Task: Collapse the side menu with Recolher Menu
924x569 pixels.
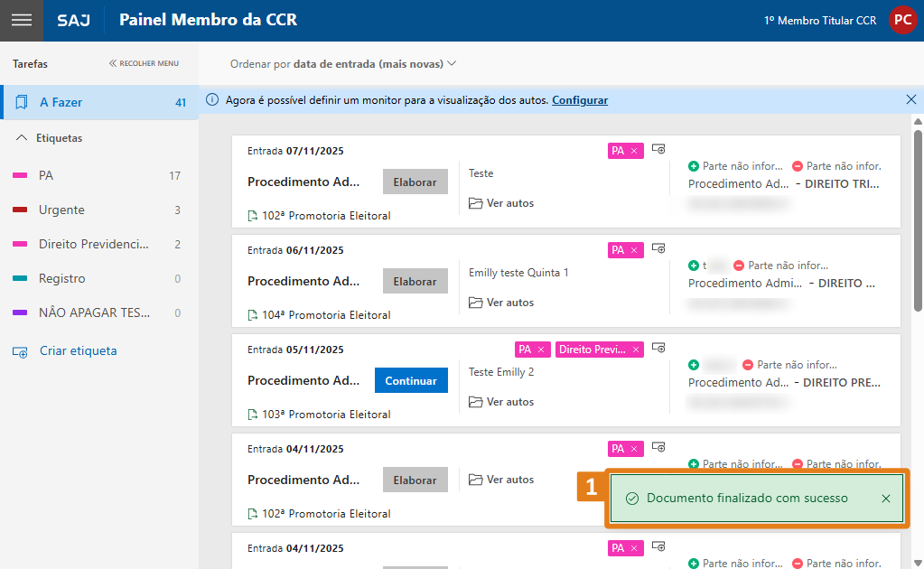Action: pos(144,64)
